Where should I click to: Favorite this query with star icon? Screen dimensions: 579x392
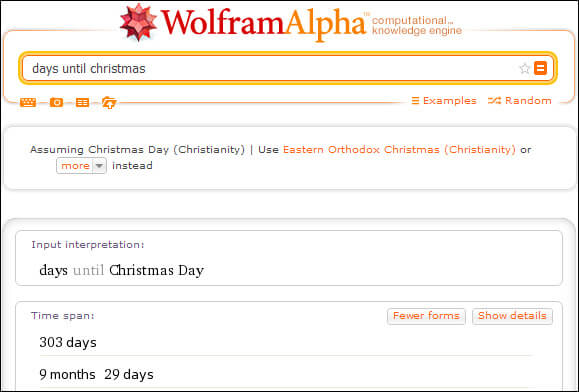coord(524,68)
